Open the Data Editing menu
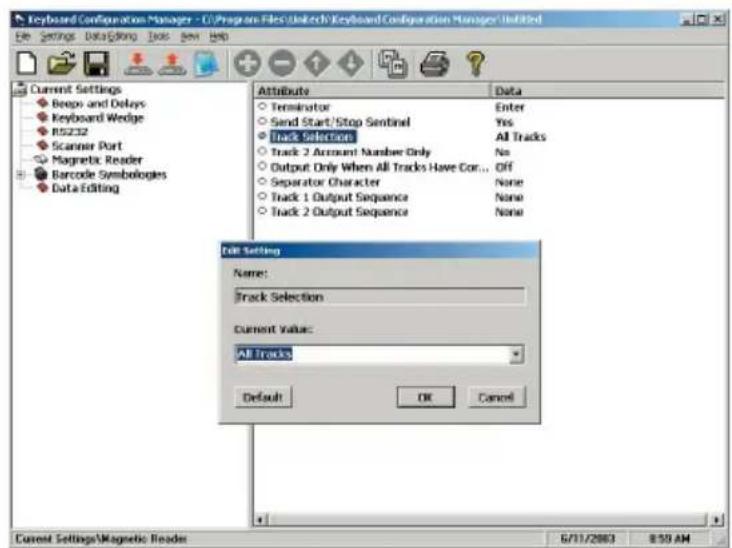 click(x=111, y=36)
